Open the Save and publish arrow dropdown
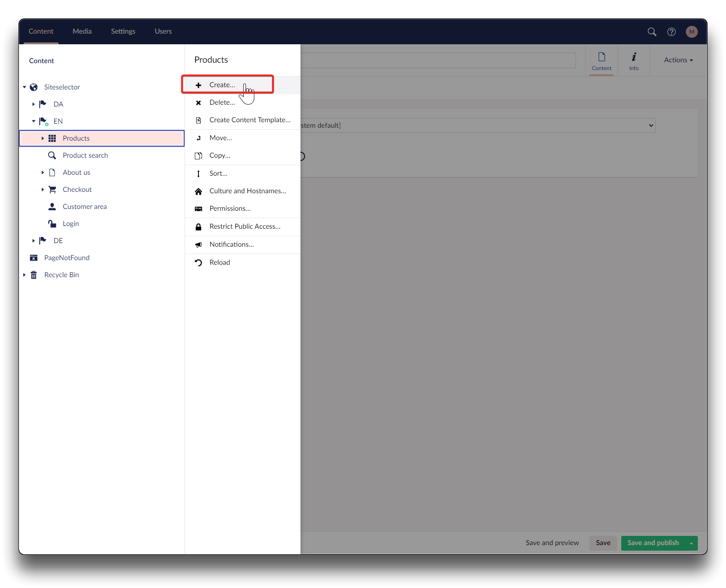The height and width of the screenshot is (588, 726). (691, 543)
